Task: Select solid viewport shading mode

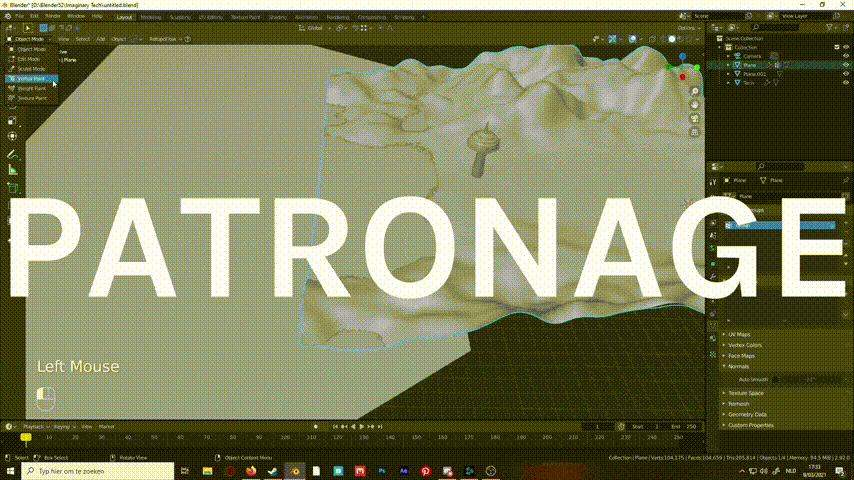Action: point(672,39)
